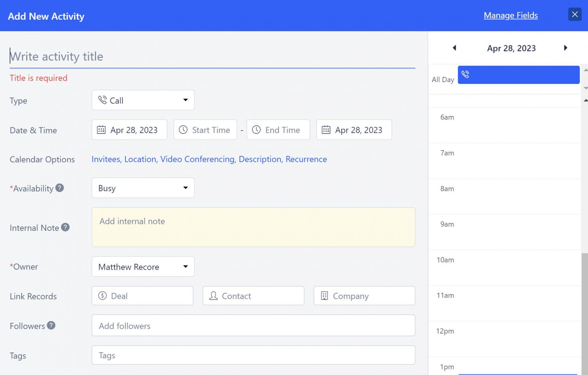Open the start date calendar picker

(129, 130)
